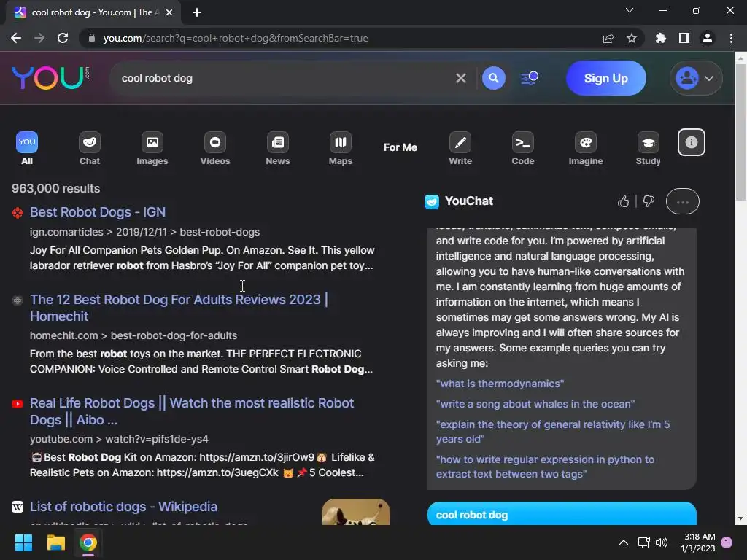Screen dimensions: 747x560
Task: Try the general relativity example query
Action: click(553, 432)
